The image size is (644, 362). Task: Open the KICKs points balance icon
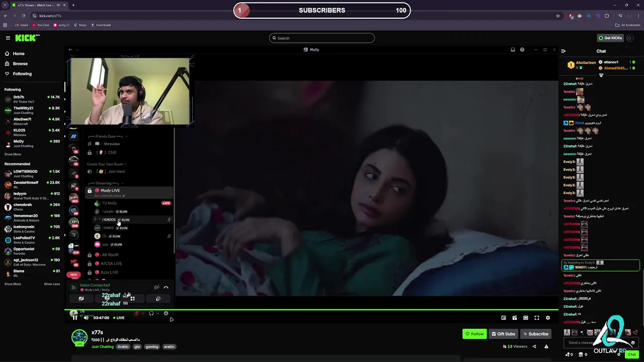pyautogui.click(x=568, y=354)
